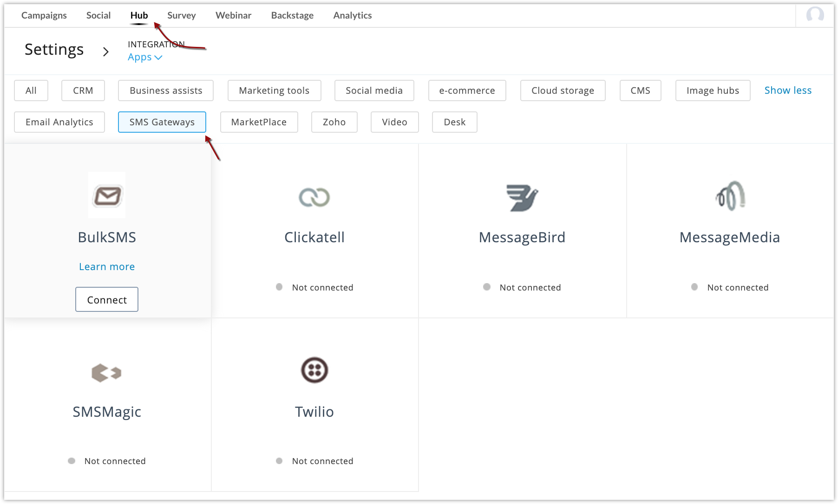Show Image hubs integrations
The image size is (838, 504).
click(713, 90)
